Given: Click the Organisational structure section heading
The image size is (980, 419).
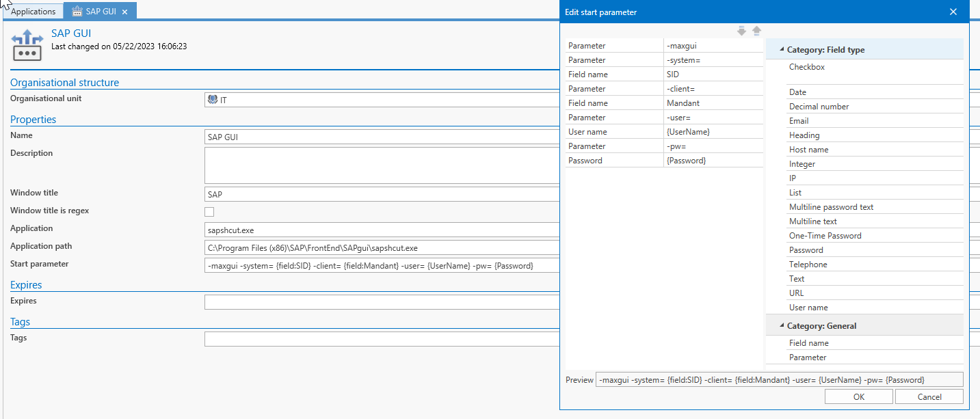Looking at the screenshot, I should click(x=64, y=83).
